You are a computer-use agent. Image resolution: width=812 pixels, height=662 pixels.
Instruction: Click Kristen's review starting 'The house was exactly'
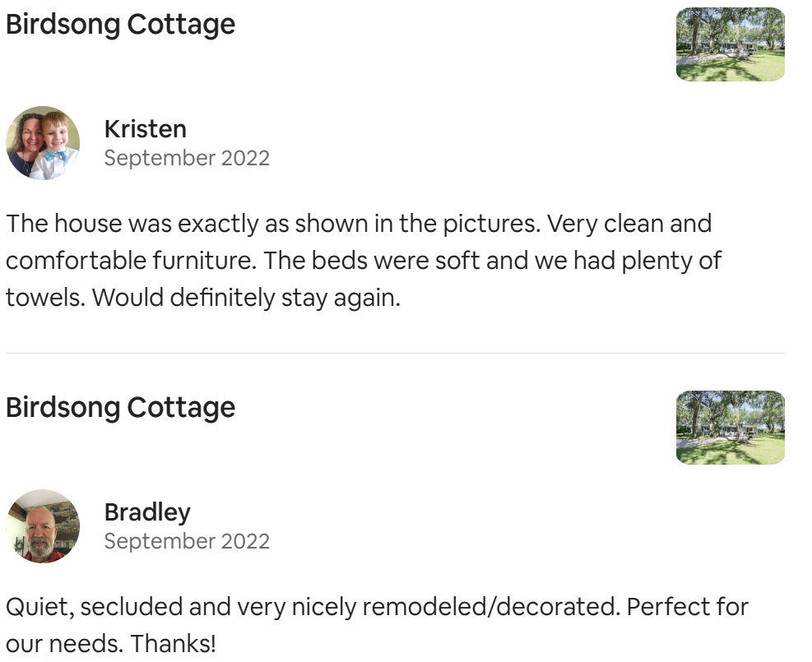(364, 261)
